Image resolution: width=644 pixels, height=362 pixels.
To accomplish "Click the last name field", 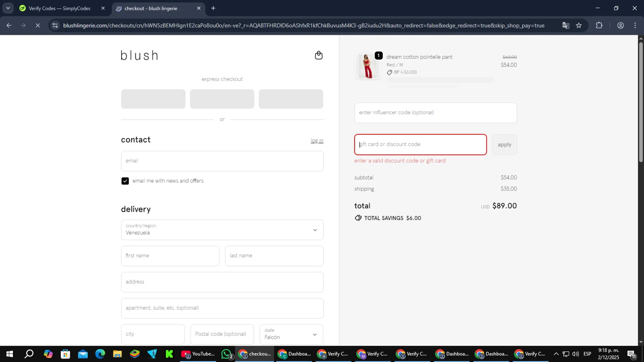I will coord(274,256).
